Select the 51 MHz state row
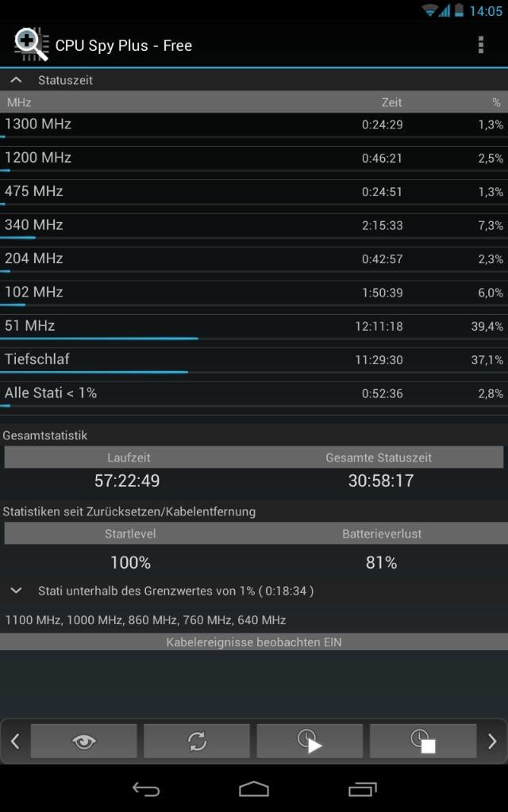The width and height of the screenshot is (508, 812). [x=254, y=331]
